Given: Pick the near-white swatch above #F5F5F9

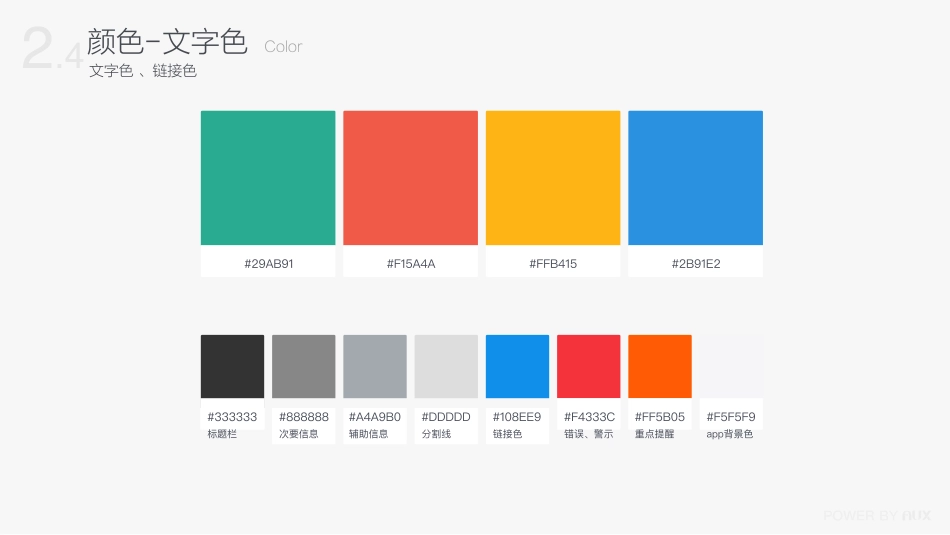Looking at the screenshot, I should [731, 366].
